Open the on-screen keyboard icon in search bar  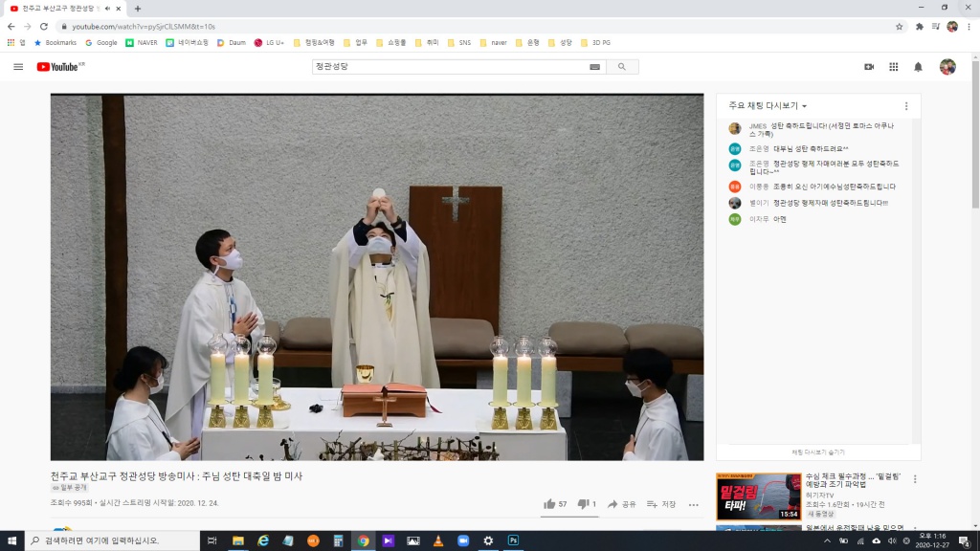click(596, 67)
